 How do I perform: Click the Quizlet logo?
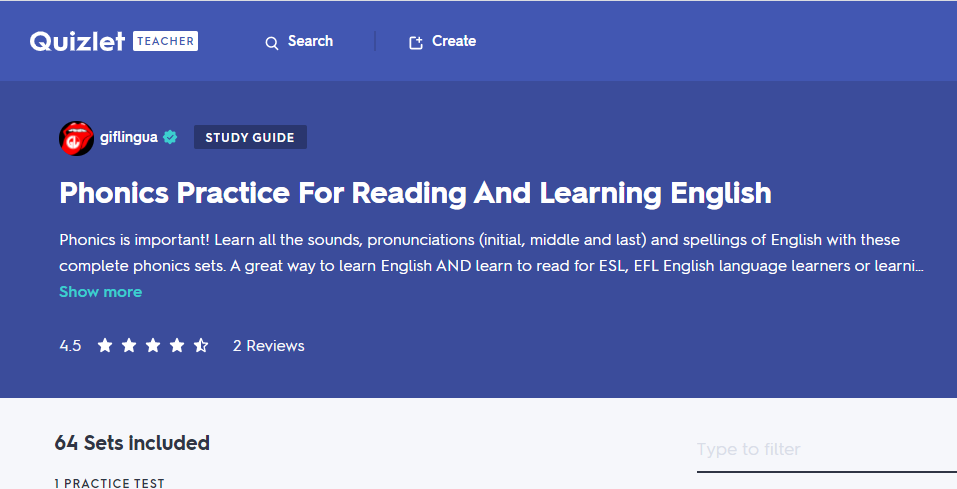point(77,41)
